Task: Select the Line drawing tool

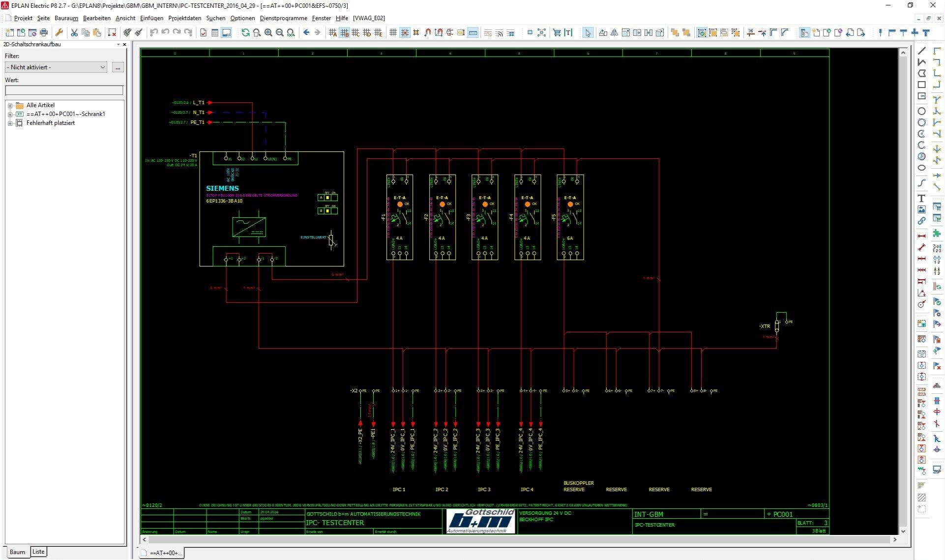Action: click(922, 50)
